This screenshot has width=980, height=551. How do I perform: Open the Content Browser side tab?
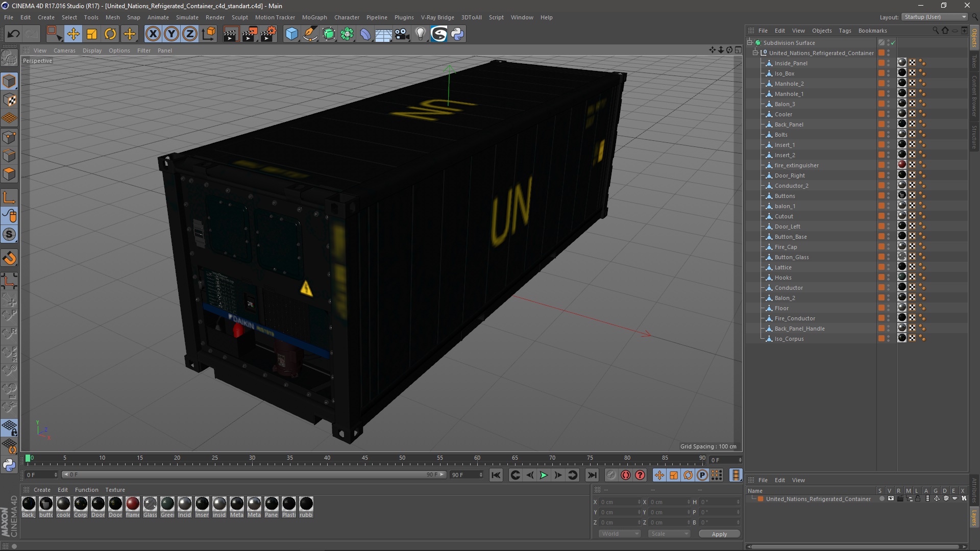point(974,96)
